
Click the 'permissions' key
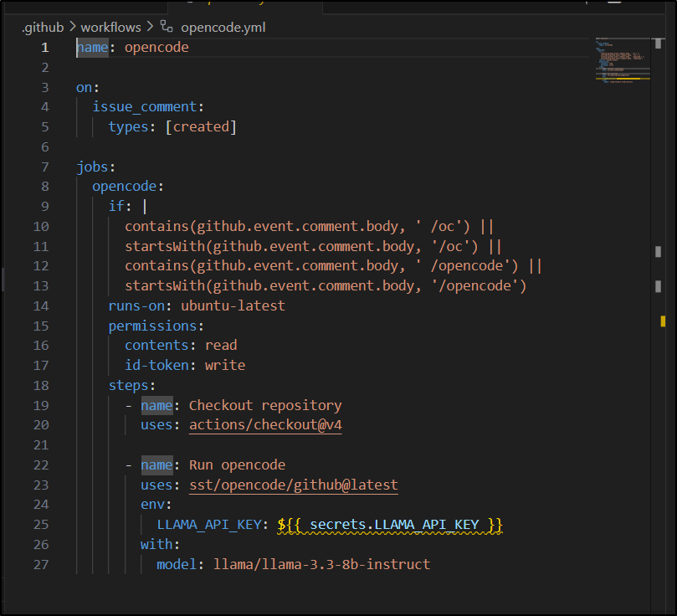click(153, 326)
